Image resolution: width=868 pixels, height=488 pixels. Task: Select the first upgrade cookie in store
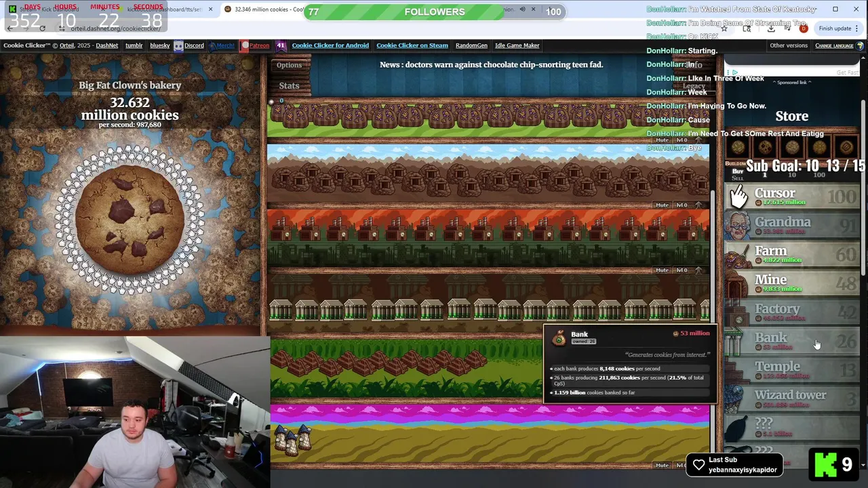tap(738, 146)
